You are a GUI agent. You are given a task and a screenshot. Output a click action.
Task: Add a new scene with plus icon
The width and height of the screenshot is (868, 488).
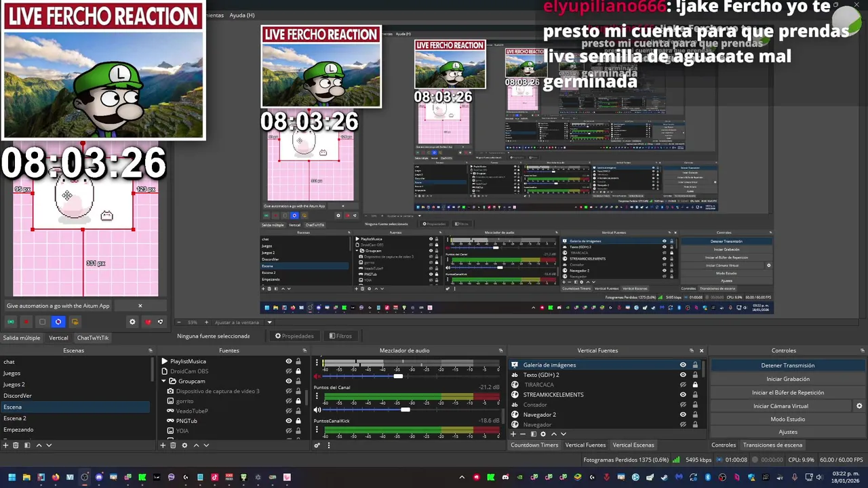pos(5,445)
